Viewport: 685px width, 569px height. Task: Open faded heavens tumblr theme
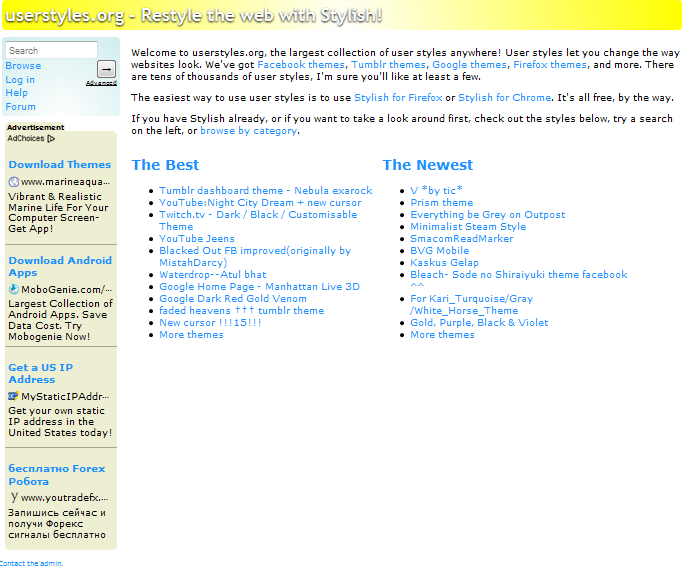coord(242,311)
